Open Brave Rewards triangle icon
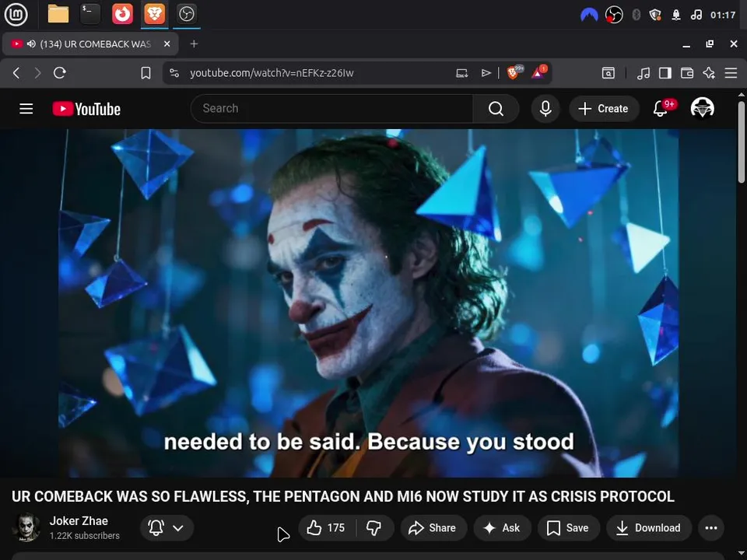747x560 pixels. pos(539,72)
